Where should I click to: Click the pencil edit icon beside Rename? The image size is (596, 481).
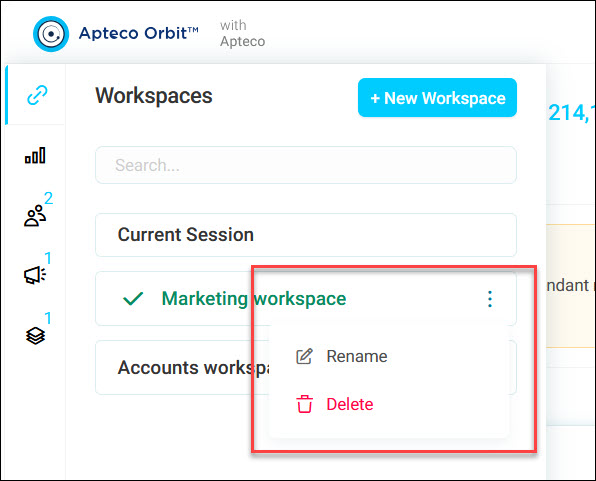point(304,356)
